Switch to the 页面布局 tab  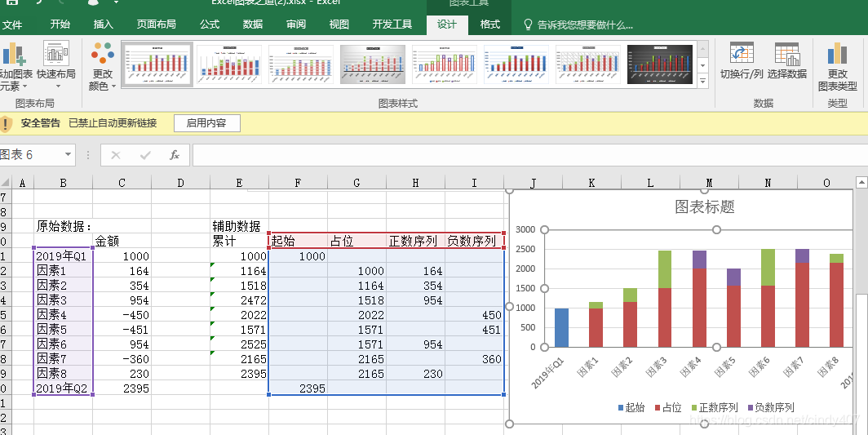pyautogui.click(x=156, y=24)
